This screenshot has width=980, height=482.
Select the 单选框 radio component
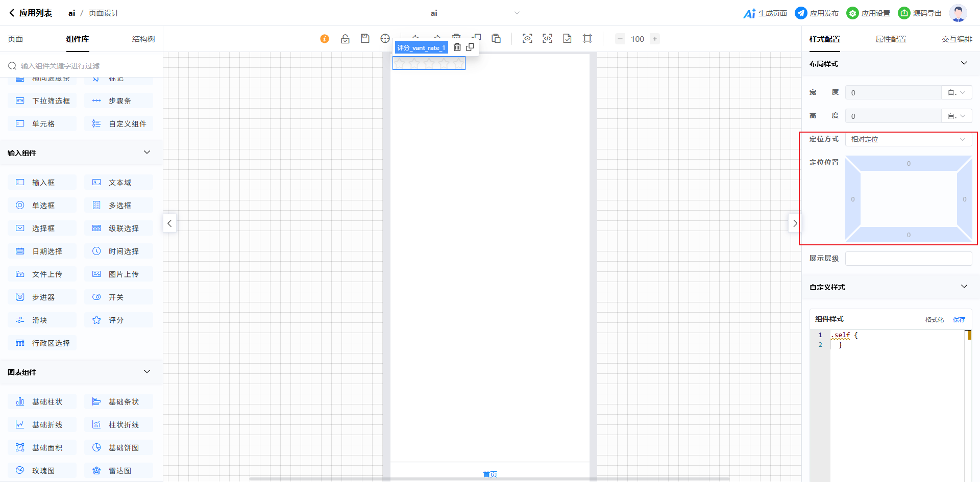pos(42,206)
